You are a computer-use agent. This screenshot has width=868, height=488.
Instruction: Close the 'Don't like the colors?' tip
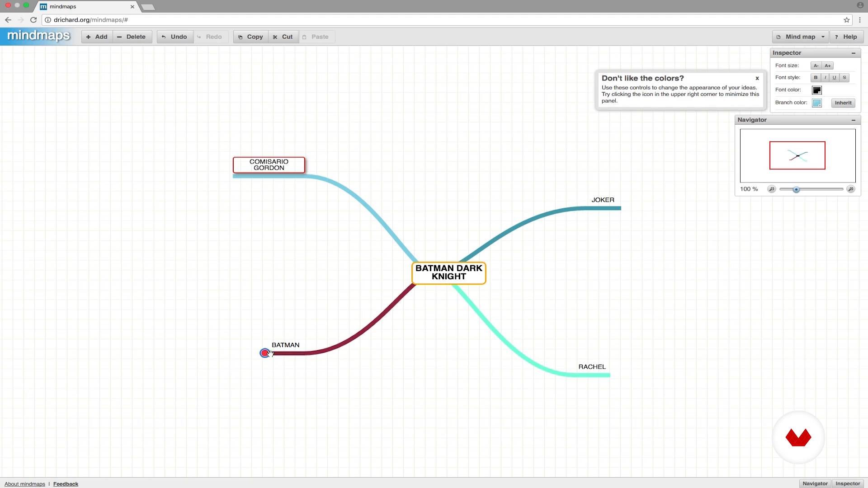[757, 78]
